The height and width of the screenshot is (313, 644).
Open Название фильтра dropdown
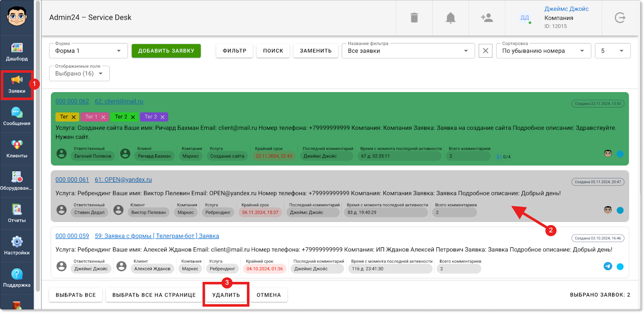pyautogui.click(x=408, y=51)
